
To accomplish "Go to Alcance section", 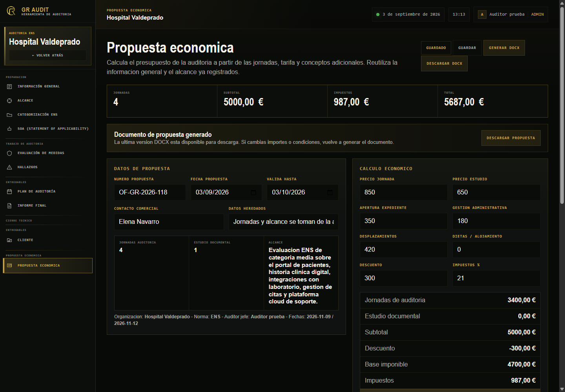I will pos(47,100).
